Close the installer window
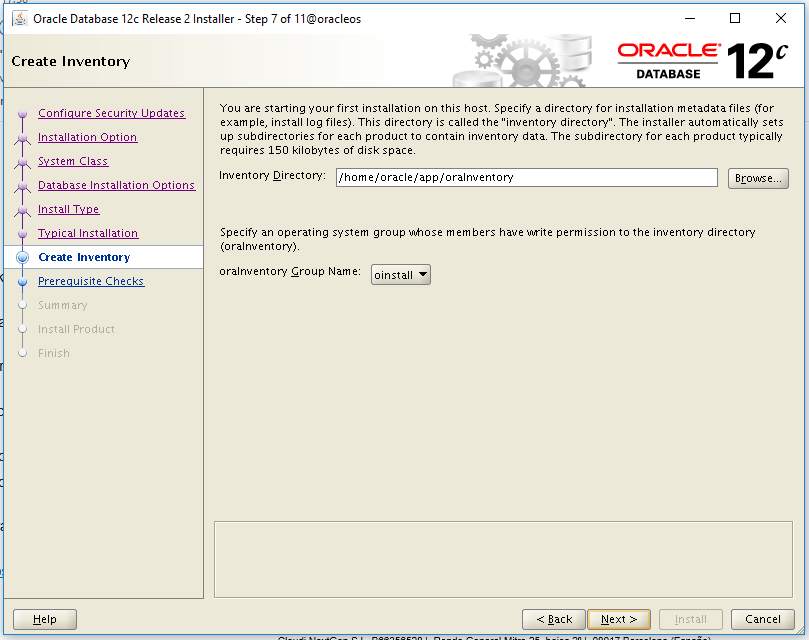The width and height of the screenshot is (809, 640). point(781,19)
